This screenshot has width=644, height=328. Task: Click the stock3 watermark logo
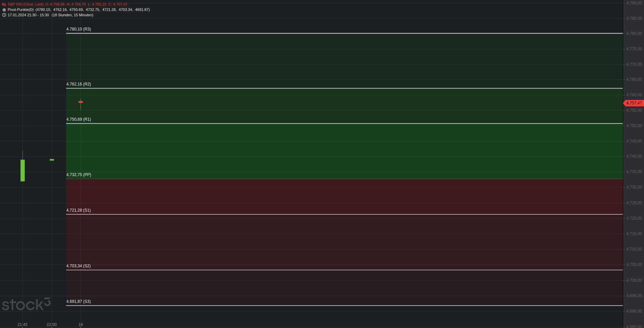point(26,304)
